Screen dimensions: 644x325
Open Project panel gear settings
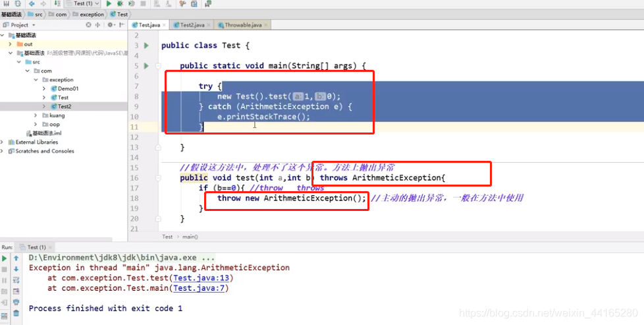[x=110, y=24]
